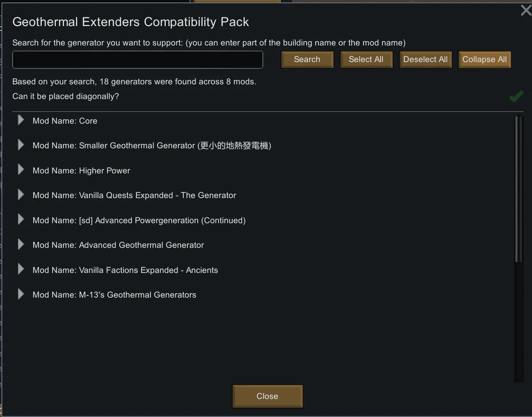Expand the Higher Power mod arrow

(21, 170)
